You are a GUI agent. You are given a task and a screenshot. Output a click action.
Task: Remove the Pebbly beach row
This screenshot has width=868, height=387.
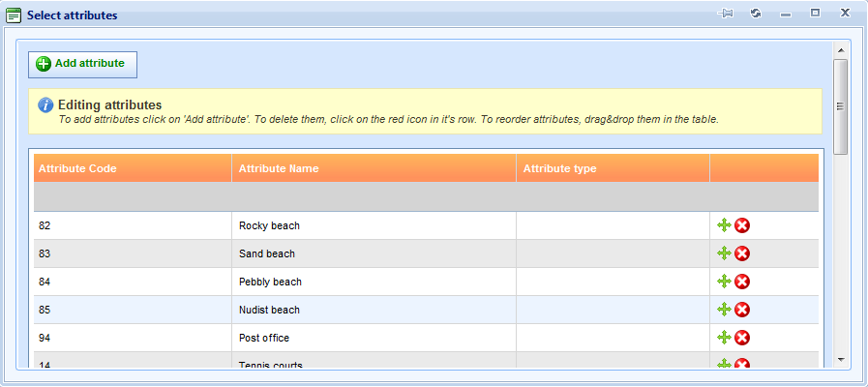coord(742,282)
